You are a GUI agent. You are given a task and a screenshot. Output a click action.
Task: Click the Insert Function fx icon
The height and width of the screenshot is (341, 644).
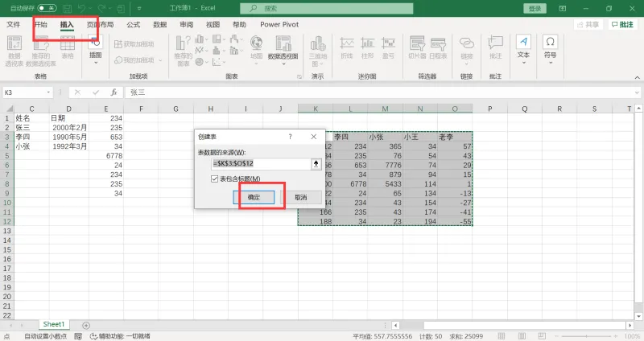(114, 92)
